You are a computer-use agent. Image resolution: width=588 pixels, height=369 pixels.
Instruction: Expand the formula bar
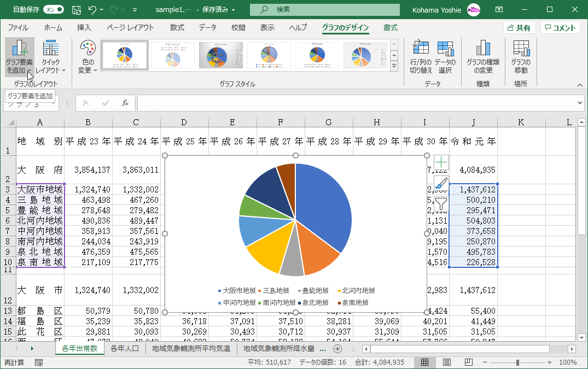point(580,103)
